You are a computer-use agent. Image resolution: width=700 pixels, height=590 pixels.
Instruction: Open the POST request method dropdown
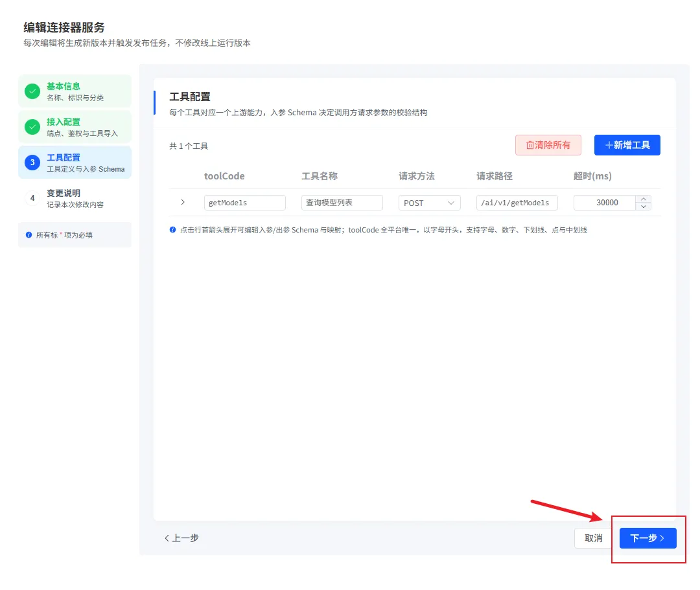point(429,203)
